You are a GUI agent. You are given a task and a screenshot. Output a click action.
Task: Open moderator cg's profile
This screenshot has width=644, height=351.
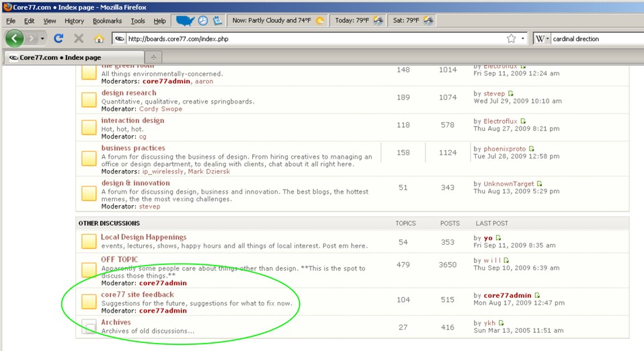[143, 136]
